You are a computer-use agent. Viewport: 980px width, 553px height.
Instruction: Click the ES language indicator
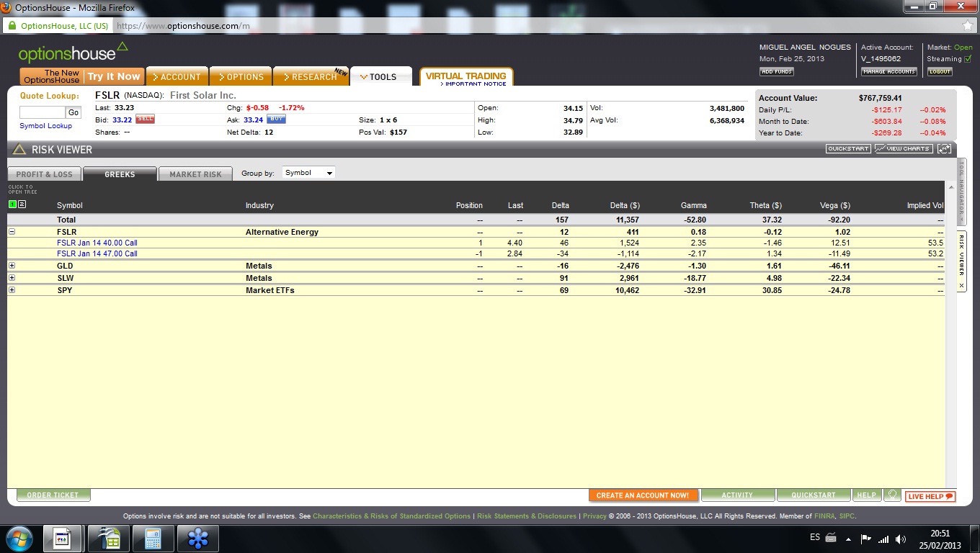[815, 537]
